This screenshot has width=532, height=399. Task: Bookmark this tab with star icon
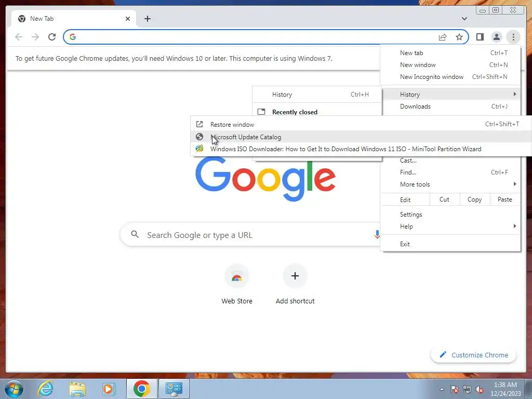point(459,37)
